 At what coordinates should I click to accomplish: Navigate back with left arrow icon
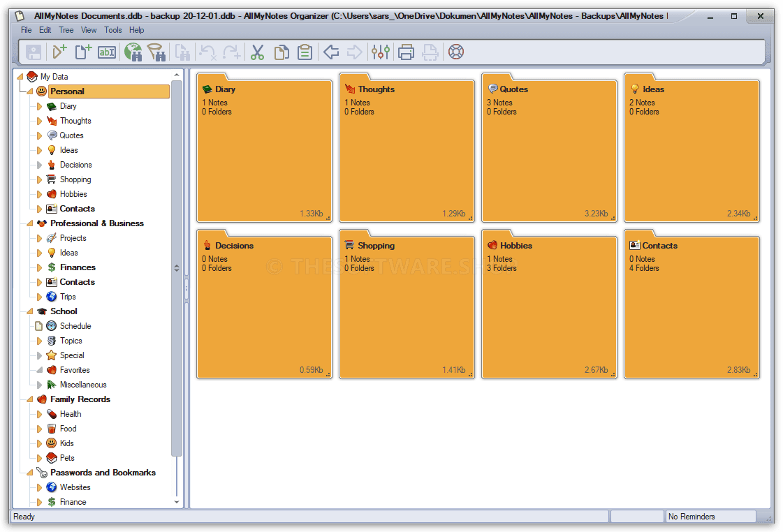click(331, 52)
